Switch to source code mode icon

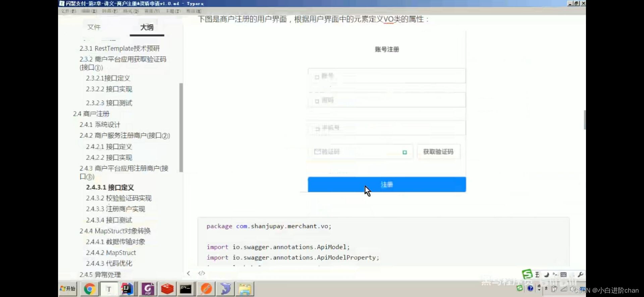[x=202, y=273]
